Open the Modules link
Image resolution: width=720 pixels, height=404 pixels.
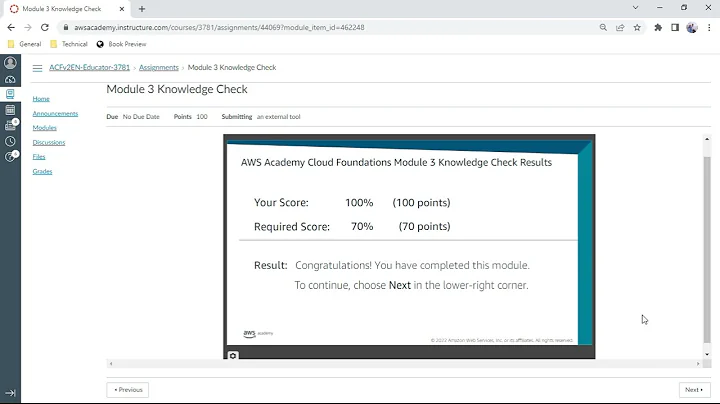click(x=45, y=128)
